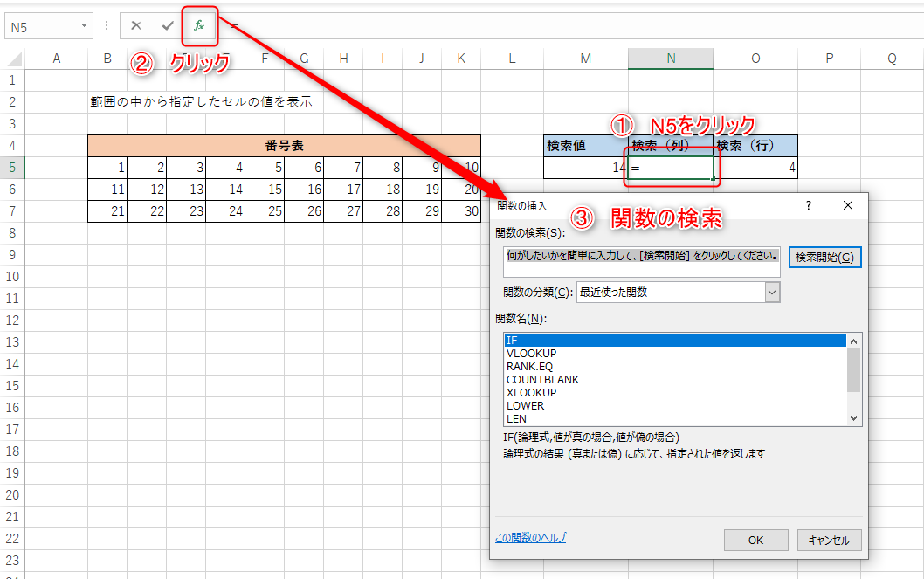Click the function list scrollbar thumb

coord(853,370)
